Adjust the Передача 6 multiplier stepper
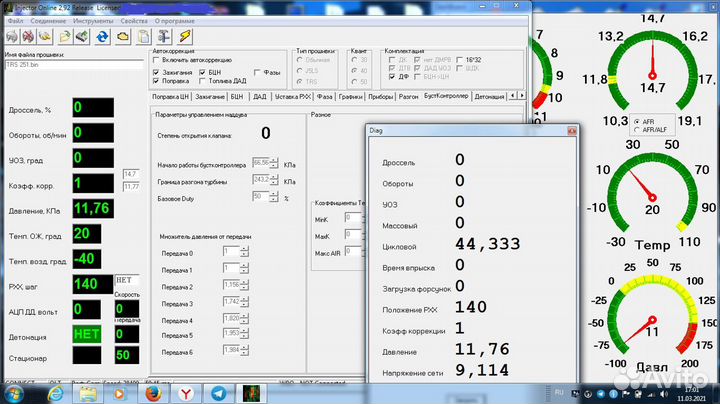This screenshot has height=404, width=720. click(244, 351)
